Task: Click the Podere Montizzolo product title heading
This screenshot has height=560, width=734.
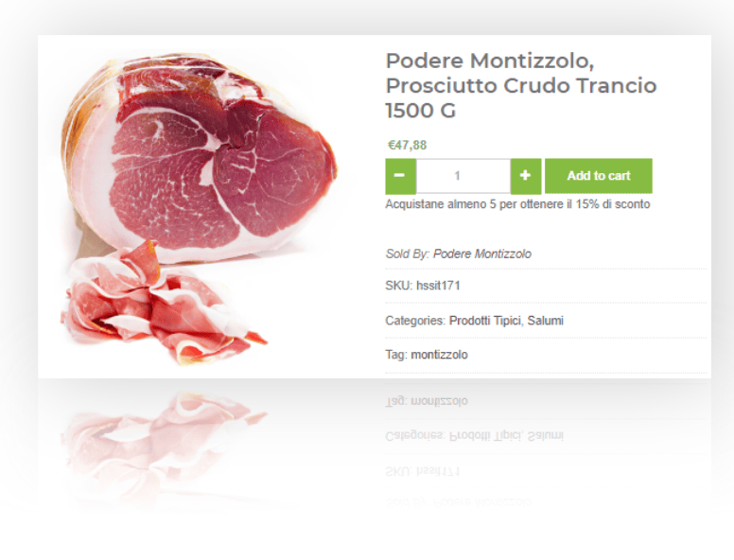Action: (521, 86)
